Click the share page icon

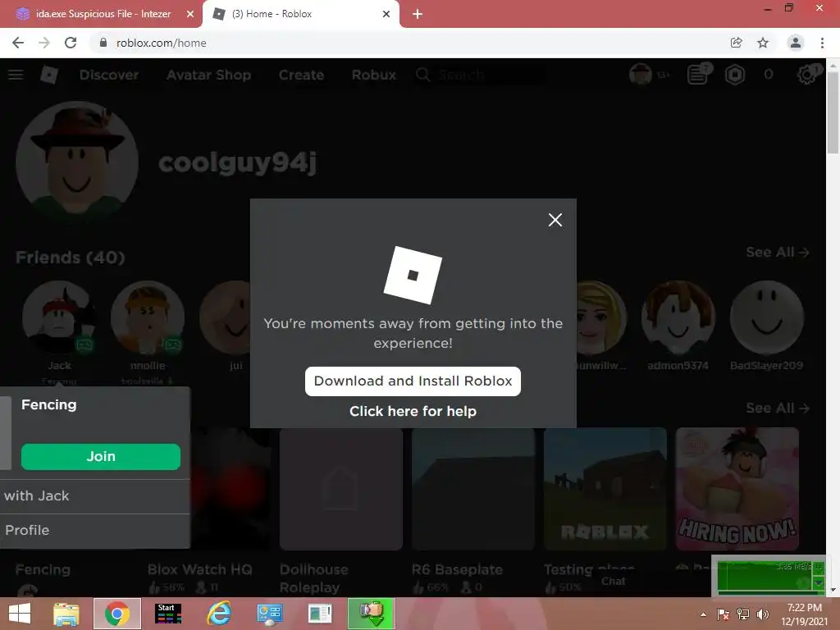click(736, 43)
